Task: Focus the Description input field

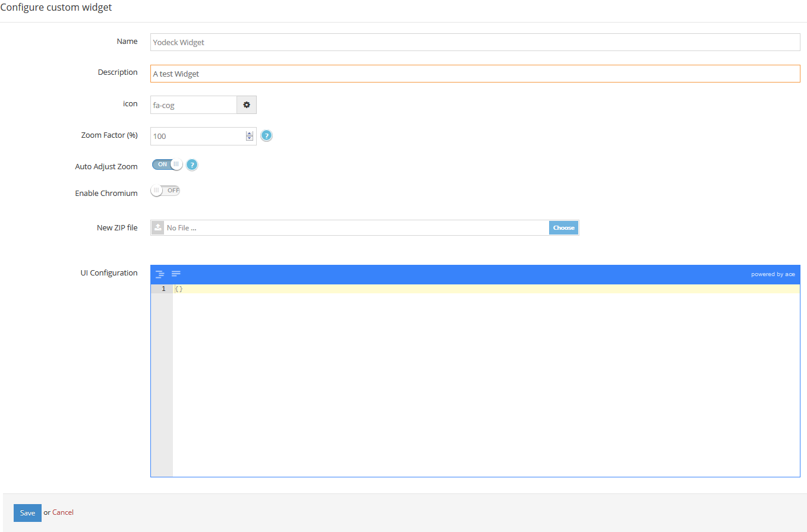Action: (x=474, y=74)
